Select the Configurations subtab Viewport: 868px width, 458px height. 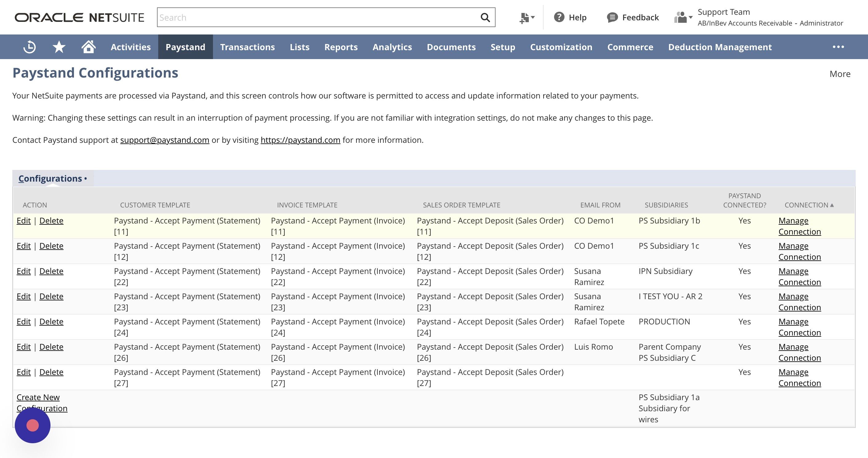(x=53, y=178)
